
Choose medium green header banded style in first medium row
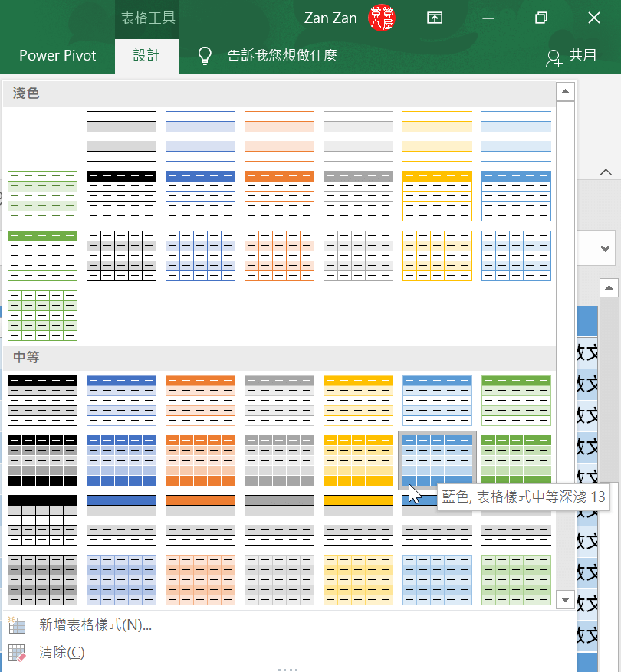[x=516, y=400]
